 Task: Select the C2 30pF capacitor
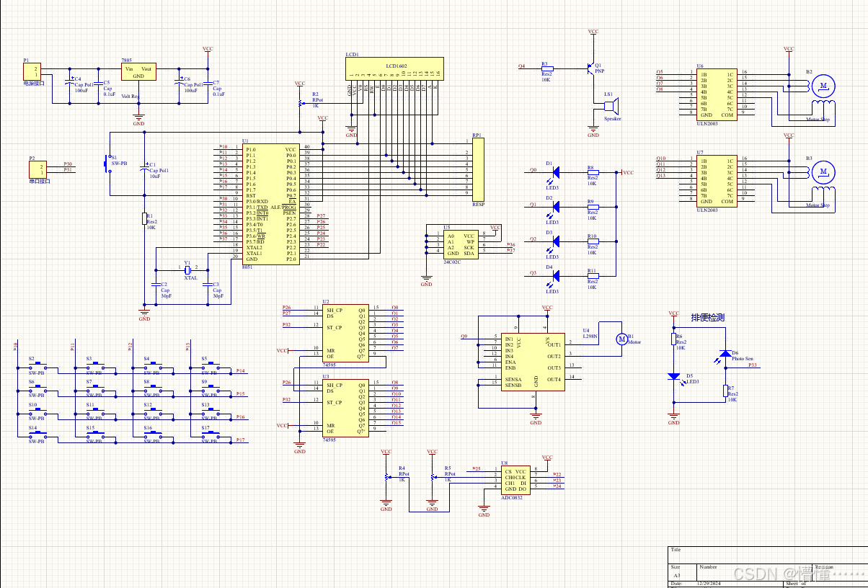[156, 284]
